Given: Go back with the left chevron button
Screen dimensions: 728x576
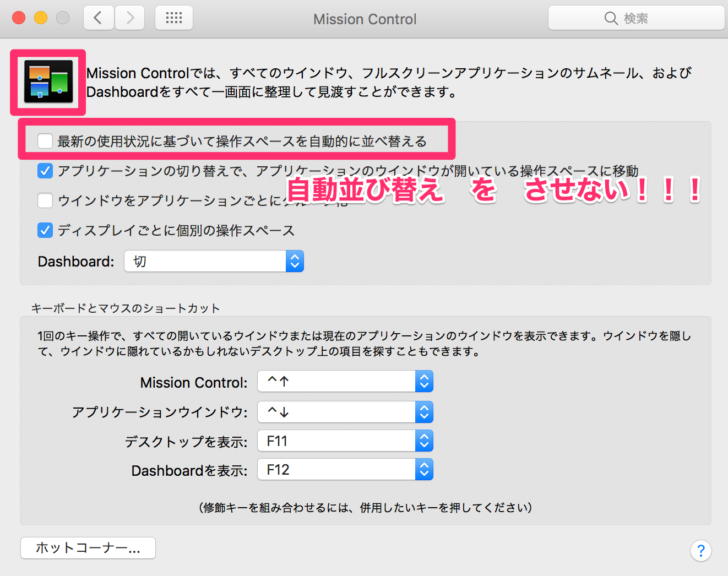Looking at the screenshot, I should coord(99,18).
